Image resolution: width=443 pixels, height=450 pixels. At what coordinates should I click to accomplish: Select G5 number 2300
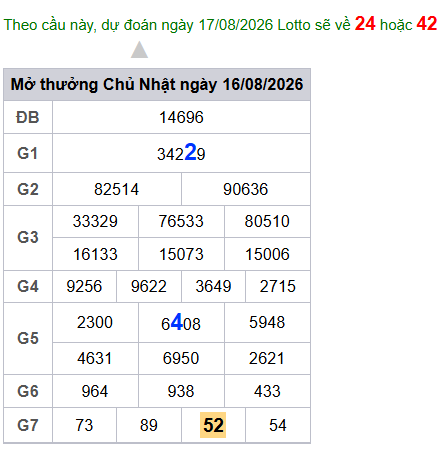pyautogui.click(x=95, y=322)
